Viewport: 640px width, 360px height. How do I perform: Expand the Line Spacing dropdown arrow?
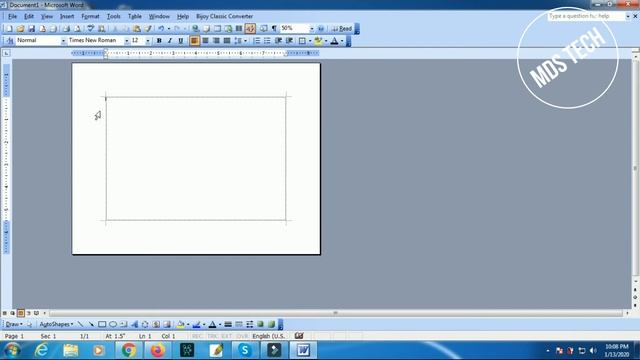(x=245, y=40)
